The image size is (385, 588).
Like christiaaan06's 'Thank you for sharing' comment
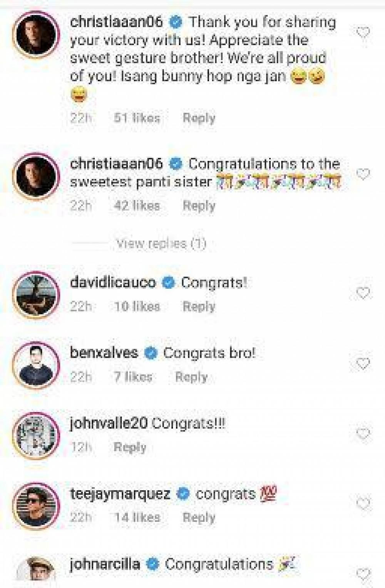(363, 33)
